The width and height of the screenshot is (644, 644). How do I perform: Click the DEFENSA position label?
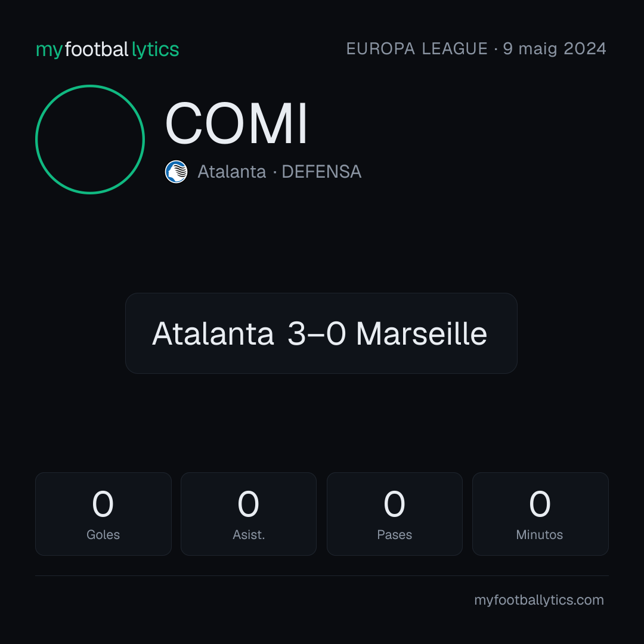(x=321, y=172)
